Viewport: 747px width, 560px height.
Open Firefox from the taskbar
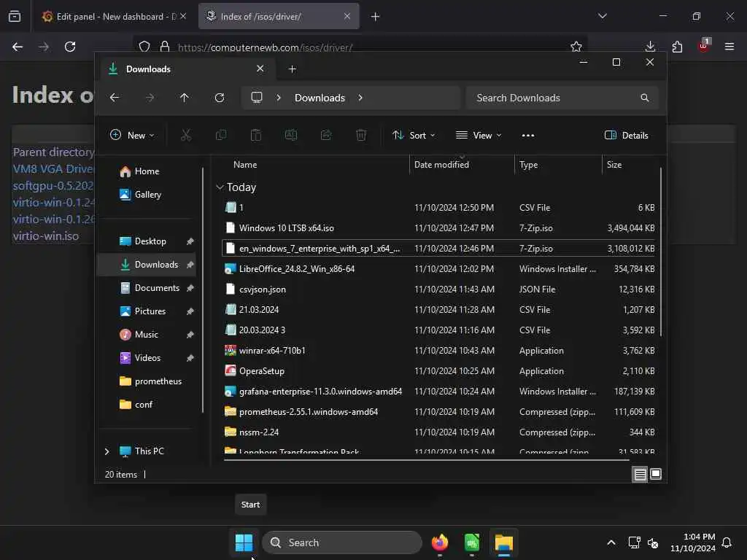click(440, 542)
